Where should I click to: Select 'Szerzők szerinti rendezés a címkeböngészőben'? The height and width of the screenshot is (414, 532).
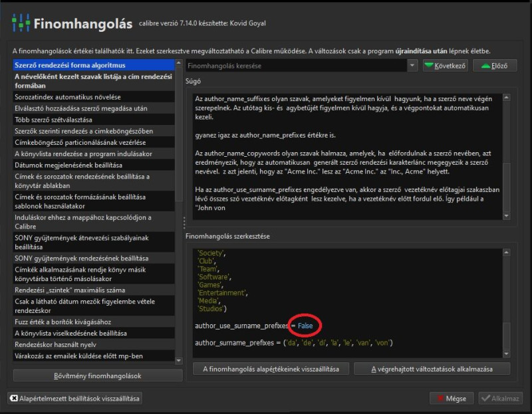[x=94, y=131]
